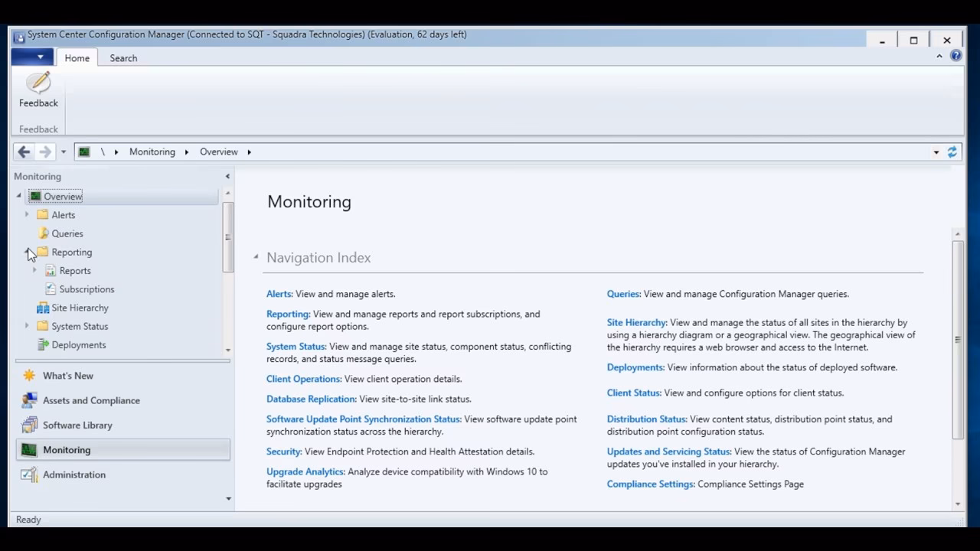The width and height of the screenshot is (980, 551).
Task: Select the Reporting folder in the tree
Action: tap(72, 252)
